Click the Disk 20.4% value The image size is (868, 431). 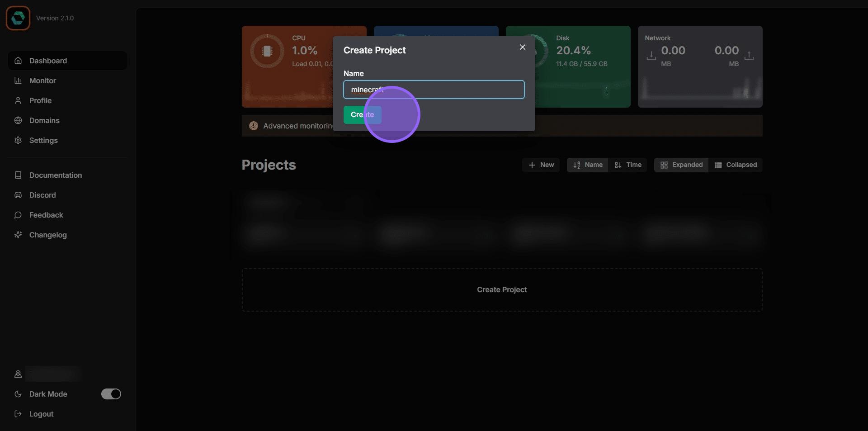[x=573, y=51]
